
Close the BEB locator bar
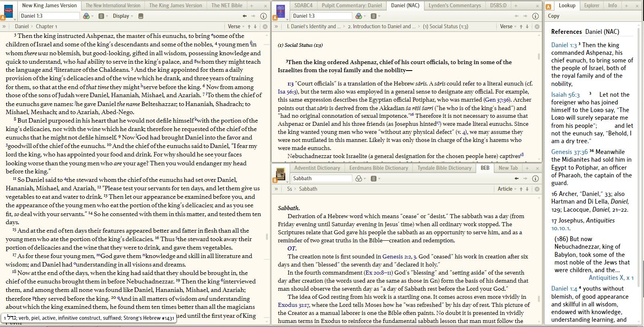coord(537,189)
